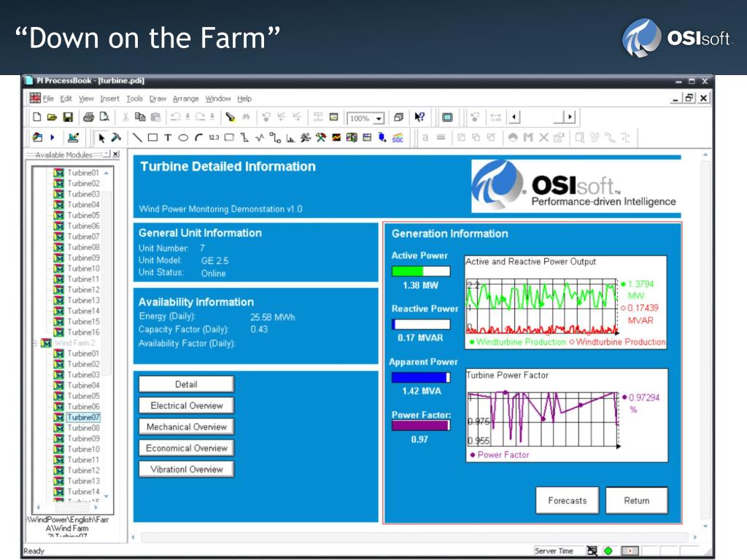Click the Forecasts button
The image size is (747, 560).
[x=567, y=500]
